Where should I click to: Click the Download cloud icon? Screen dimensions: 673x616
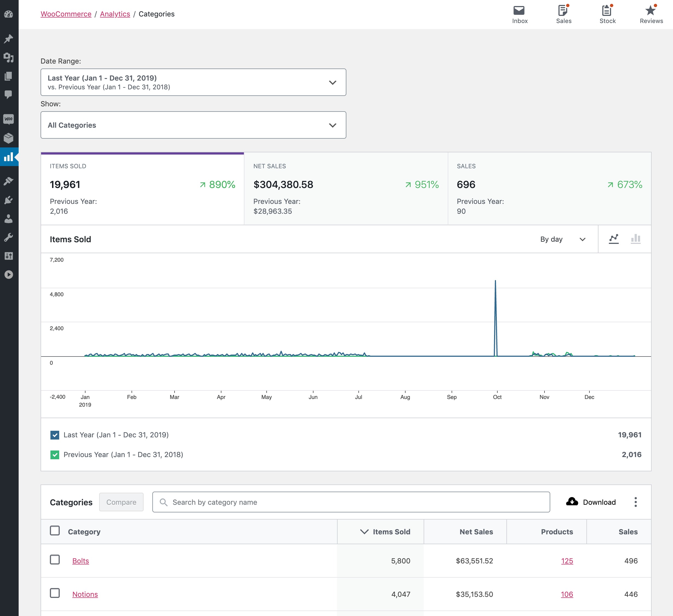pos(572,502)
